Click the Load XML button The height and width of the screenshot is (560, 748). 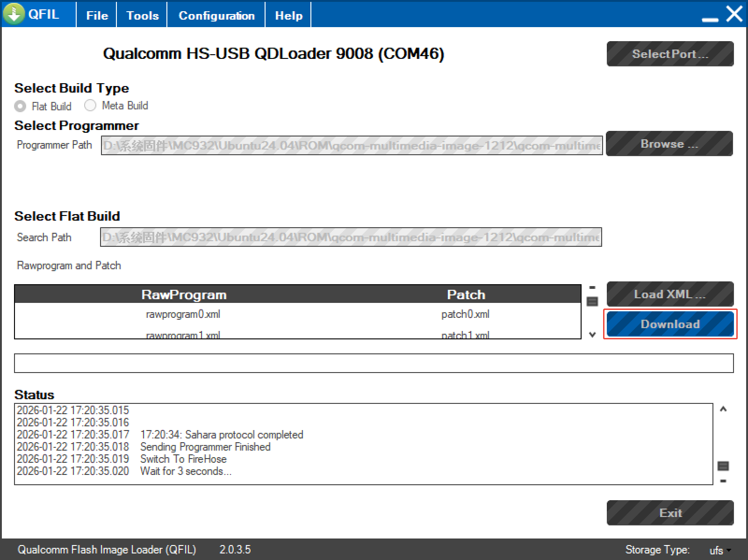point(669,294)
